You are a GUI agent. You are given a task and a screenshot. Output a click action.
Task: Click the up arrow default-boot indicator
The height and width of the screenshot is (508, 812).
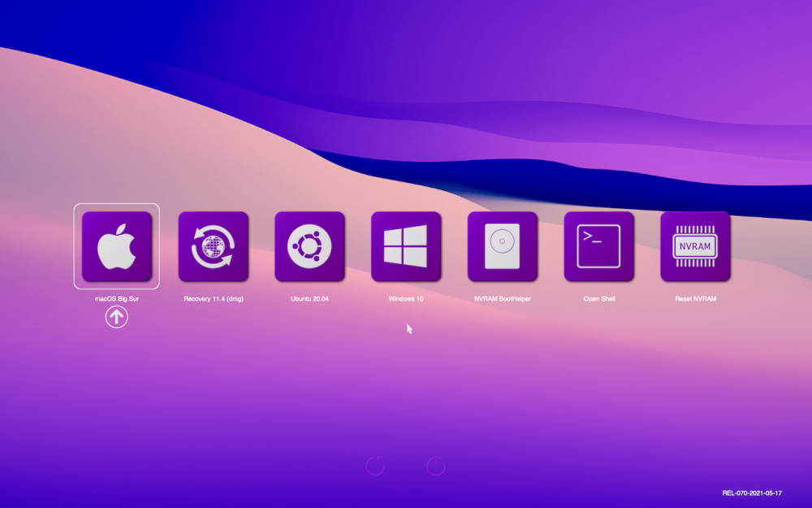[116, 317]
